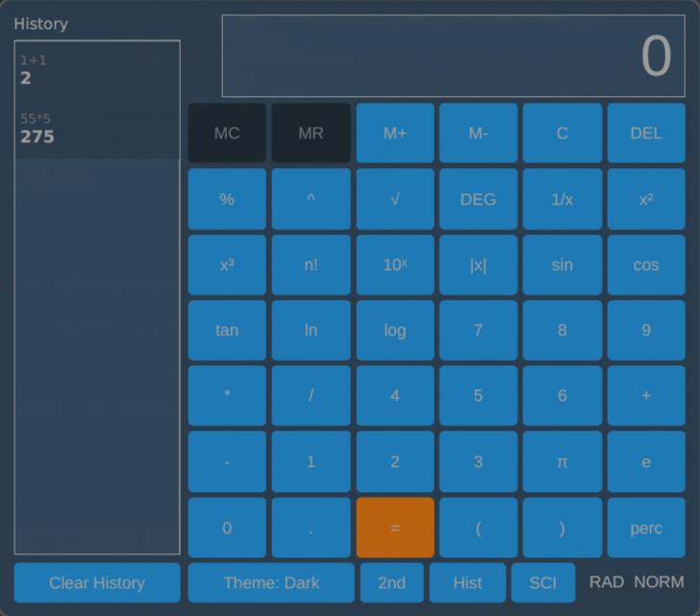Image resolution: width=700 pixels, height=616 pixels.
Task: Click the M+ memory add button
Action: 394,133
